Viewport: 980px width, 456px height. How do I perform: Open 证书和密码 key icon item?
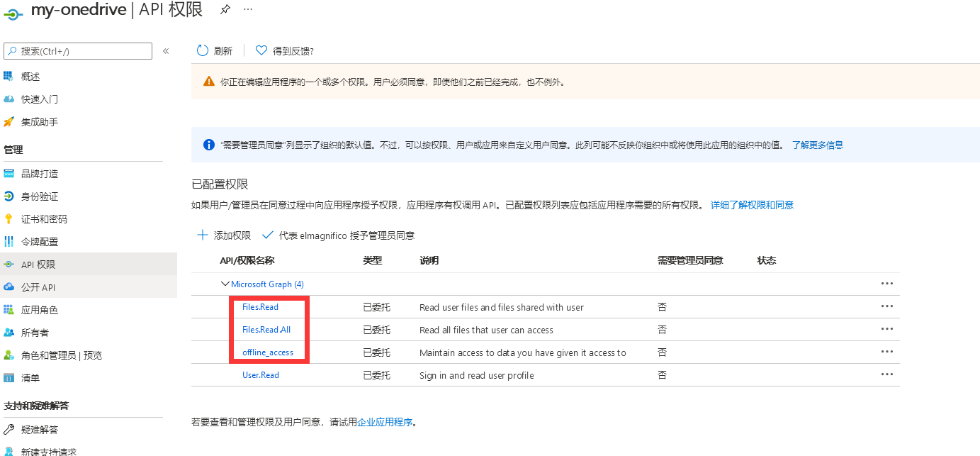tap(9, 218)
